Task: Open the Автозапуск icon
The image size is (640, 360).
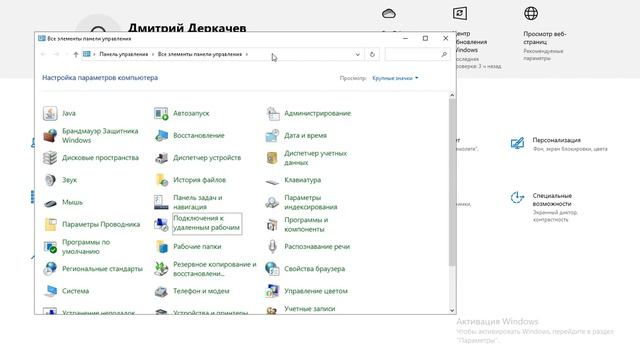Action: [161, 113]
